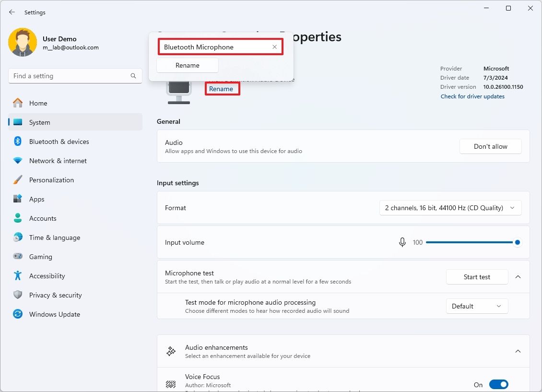Collapse the Audio enhancements section
Image resolution: width=542 pixels, height=392 pixels.
click(518, 351)
